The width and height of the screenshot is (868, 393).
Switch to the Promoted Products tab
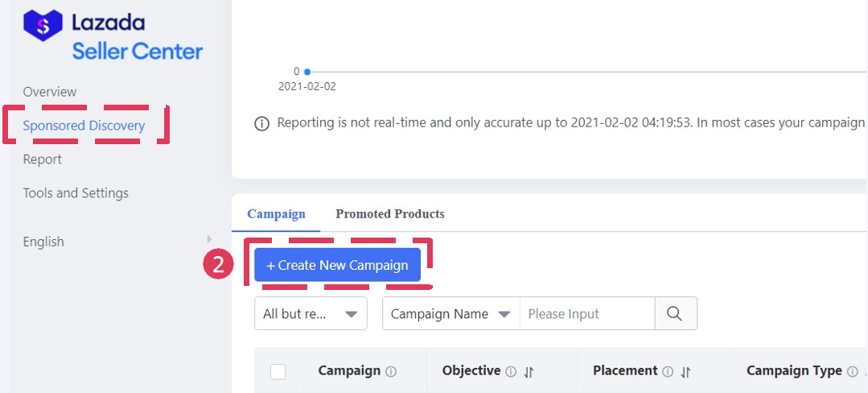point(389,214)
